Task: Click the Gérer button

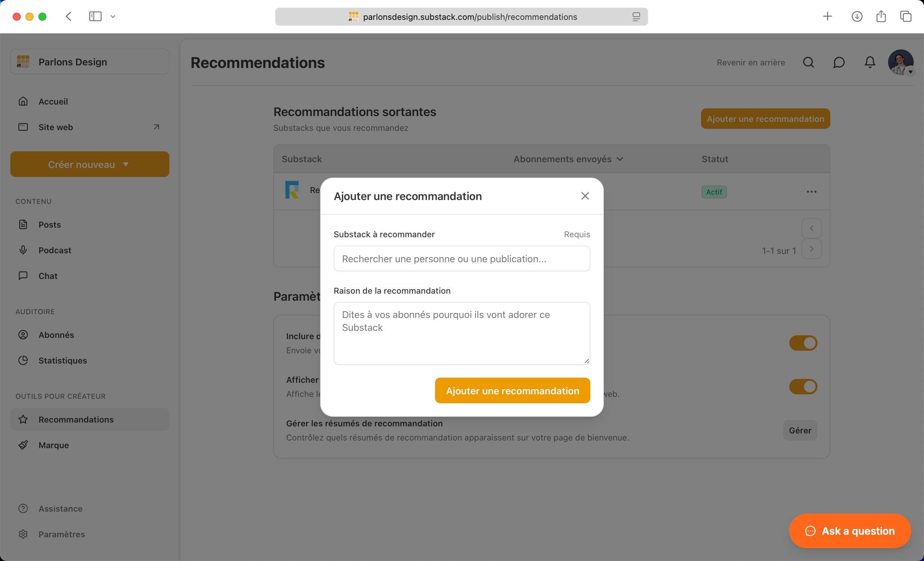Action: click(800, 430)
